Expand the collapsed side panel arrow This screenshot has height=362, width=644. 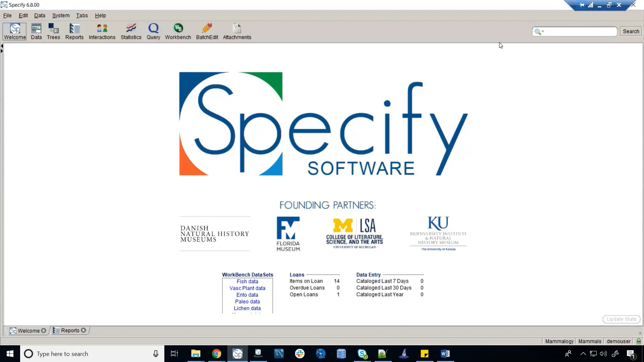[x=2, y=51]
